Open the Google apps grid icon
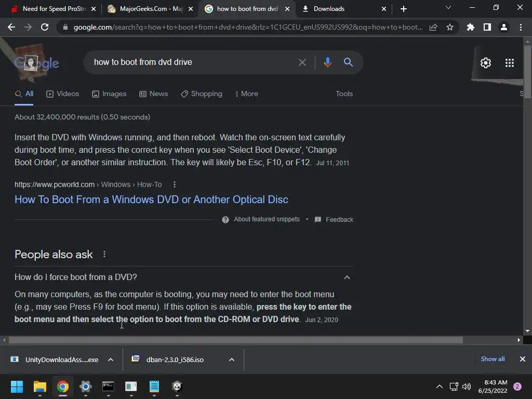This screenshot has height=399, width=532. coord(510,63)
